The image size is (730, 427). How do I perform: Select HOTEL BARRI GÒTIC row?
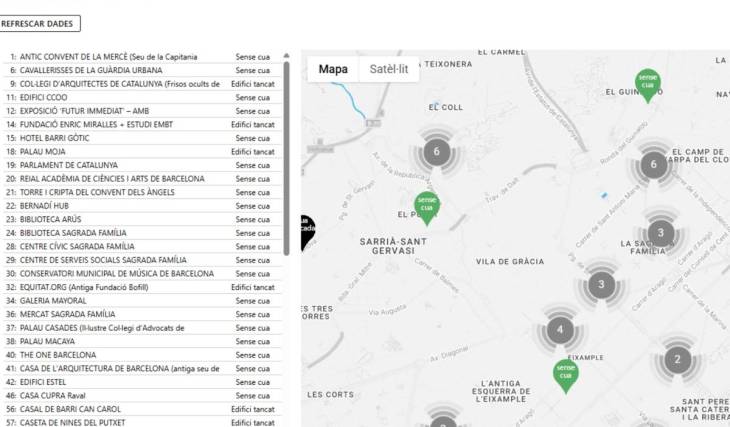(x=142, y=138)
